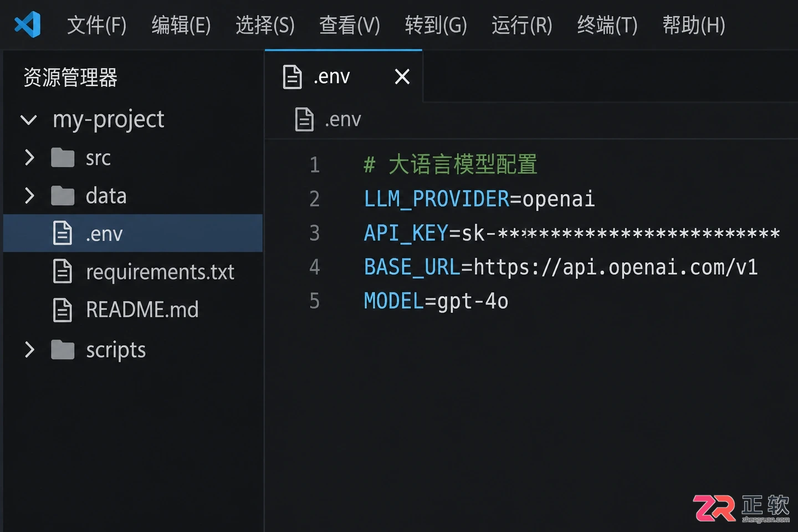This screenshot has height=532, width=798.
Task: Click the file icon on .env tab
Action: (x=293, y=76)
